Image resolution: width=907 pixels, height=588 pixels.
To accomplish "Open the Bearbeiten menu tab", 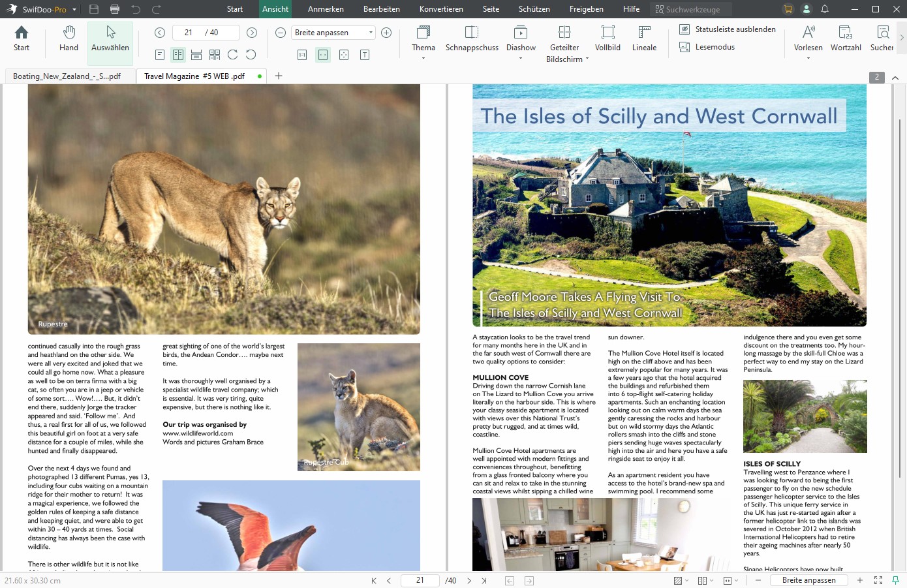I will pos(382,9).
